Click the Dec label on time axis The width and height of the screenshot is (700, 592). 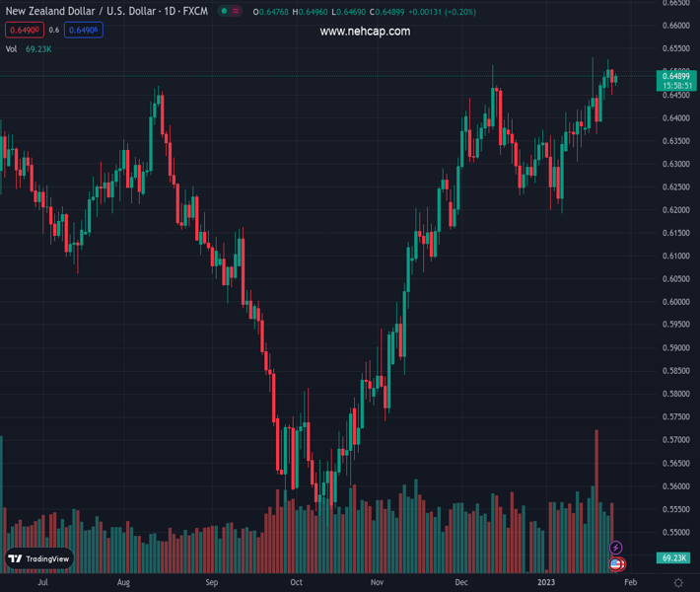tap(461, 582)
